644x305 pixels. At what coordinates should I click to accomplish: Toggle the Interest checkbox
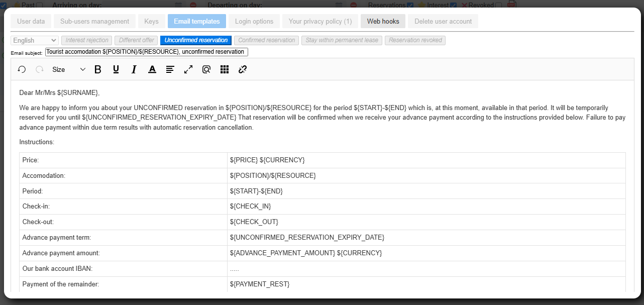[x=454, y=5]
